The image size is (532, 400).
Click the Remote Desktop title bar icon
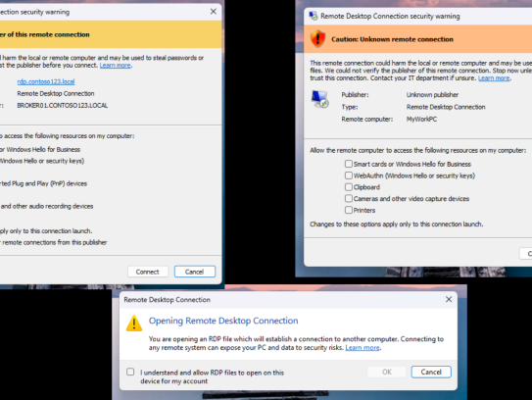point(314,16)
